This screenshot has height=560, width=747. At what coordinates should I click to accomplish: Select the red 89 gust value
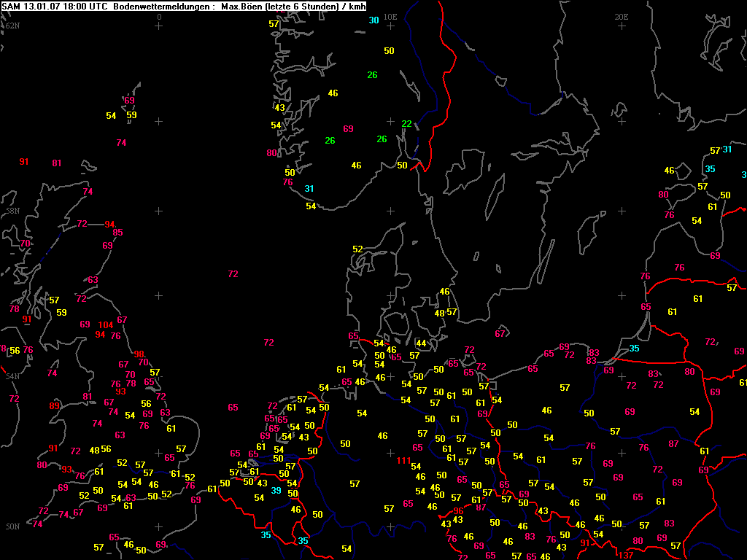tap(55, 405)
